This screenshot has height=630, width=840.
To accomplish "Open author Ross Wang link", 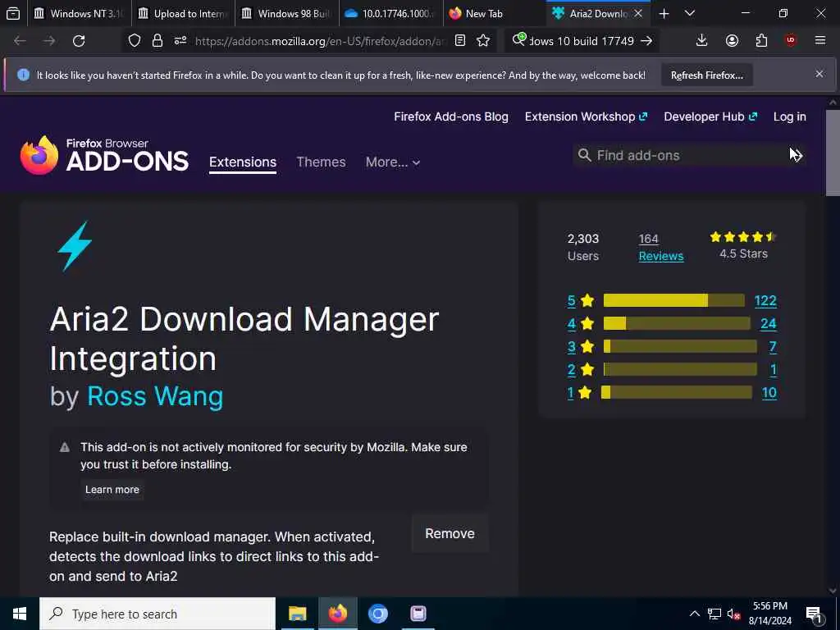I will tap(155, 396).
